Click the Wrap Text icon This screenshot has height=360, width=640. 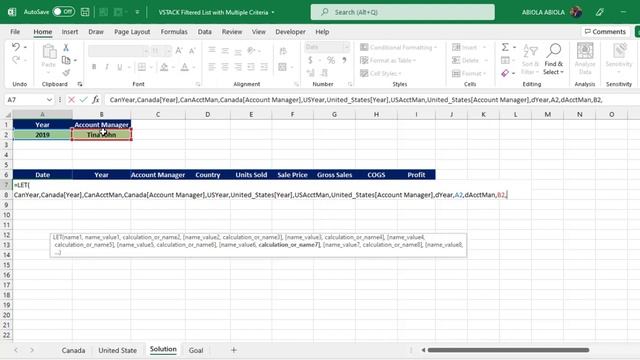(283, 51)
